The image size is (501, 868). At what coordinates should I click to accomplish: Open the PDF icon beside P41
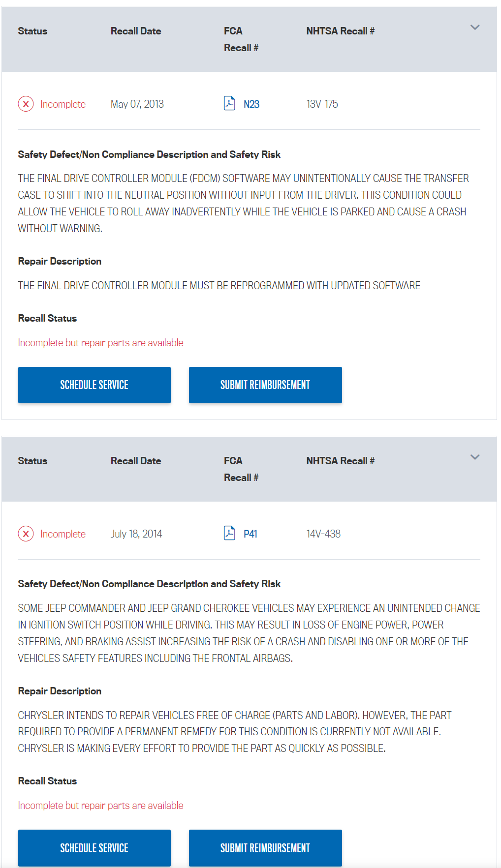tap(229, 533)
